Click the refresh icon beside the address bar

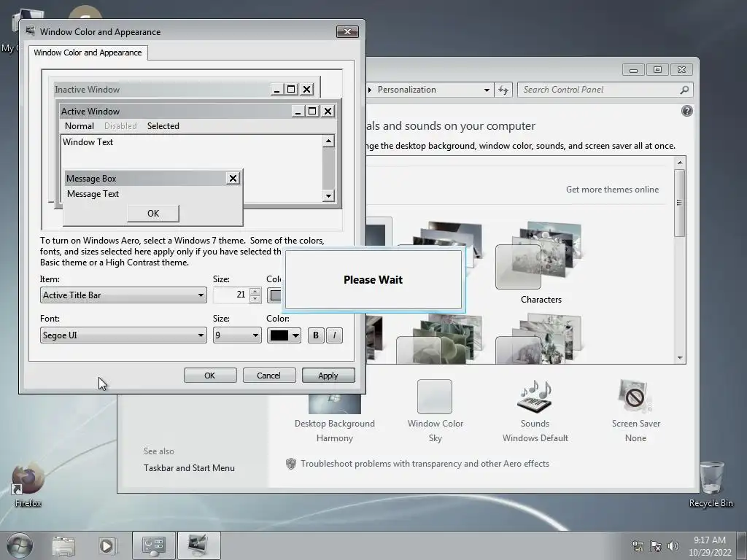click(x=503, y=90)
